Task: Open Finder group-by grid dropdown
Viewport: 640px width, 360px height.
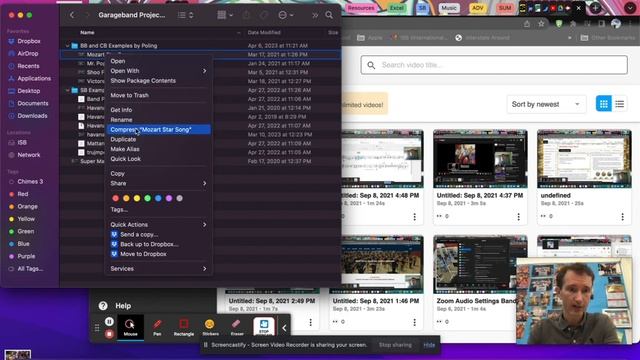Action: click(x=225, y=15)
